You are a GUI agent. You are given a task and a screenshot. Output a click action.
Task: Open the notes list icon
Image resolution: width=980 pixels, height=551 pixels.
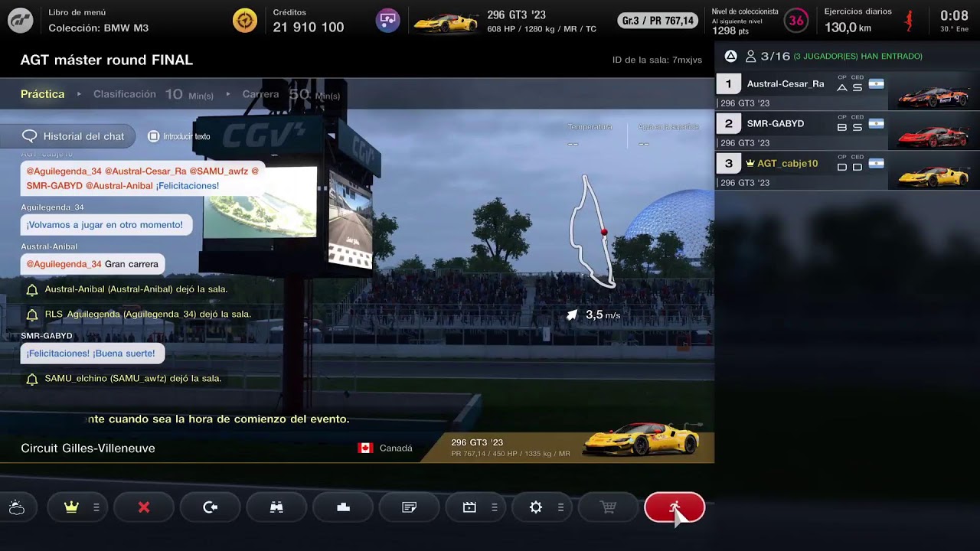pyautogui.click(x=410, y=507)
